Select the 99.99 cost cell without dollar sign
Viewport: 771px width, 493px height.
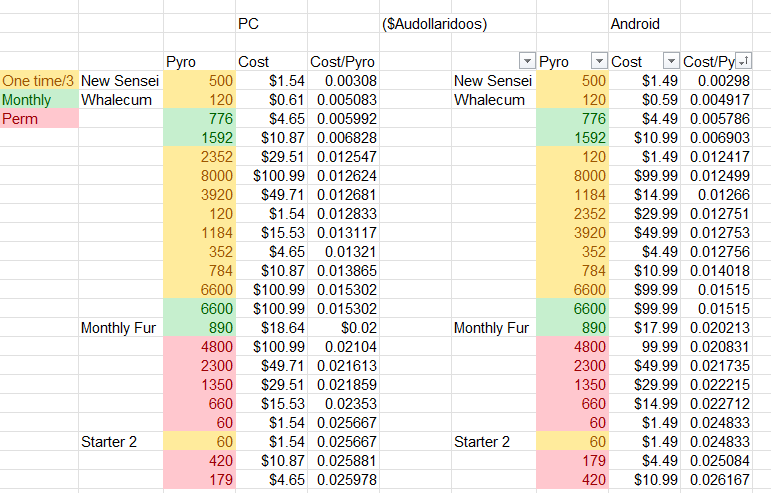click(644, 347)
